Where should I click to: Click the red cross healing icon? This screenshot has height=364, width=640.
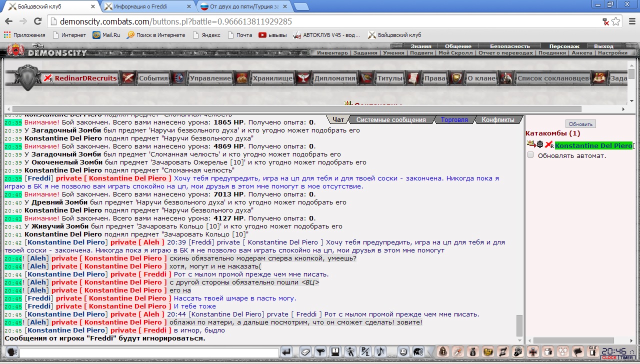(533, 351)
